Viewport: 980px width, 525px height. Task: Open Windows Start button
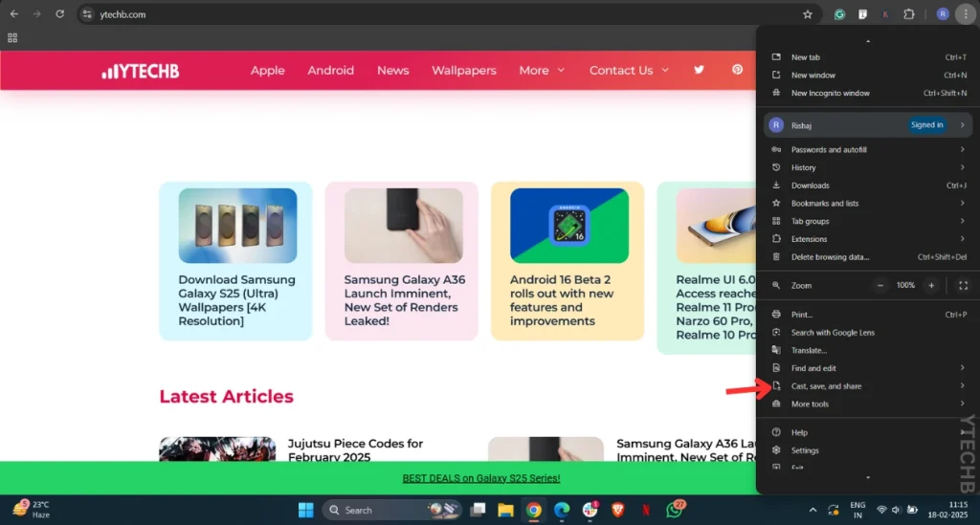305,510
